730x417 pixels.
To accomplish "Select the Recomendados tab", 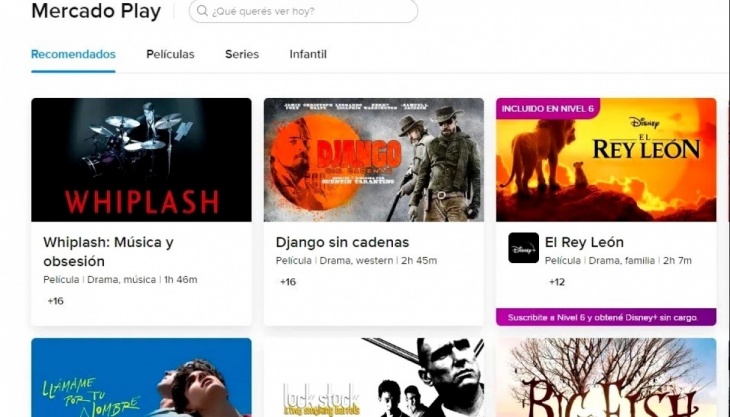I will click(x=73, y=54).
